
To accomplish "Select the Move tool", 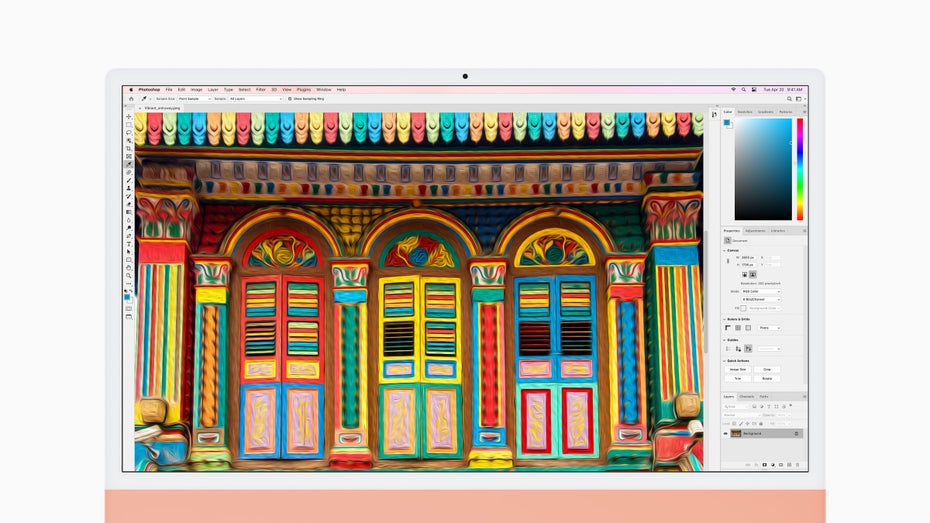I will (x=129, y=117).
